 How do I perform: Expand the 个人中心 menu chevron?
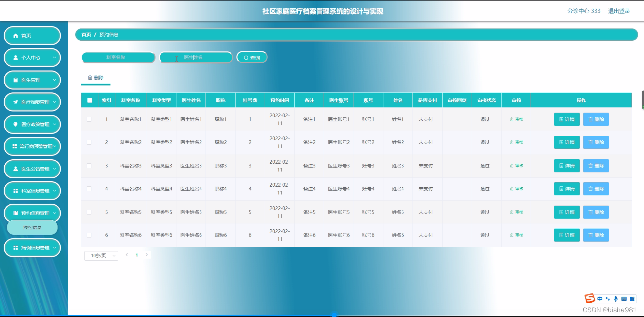[x=53, y=57]
